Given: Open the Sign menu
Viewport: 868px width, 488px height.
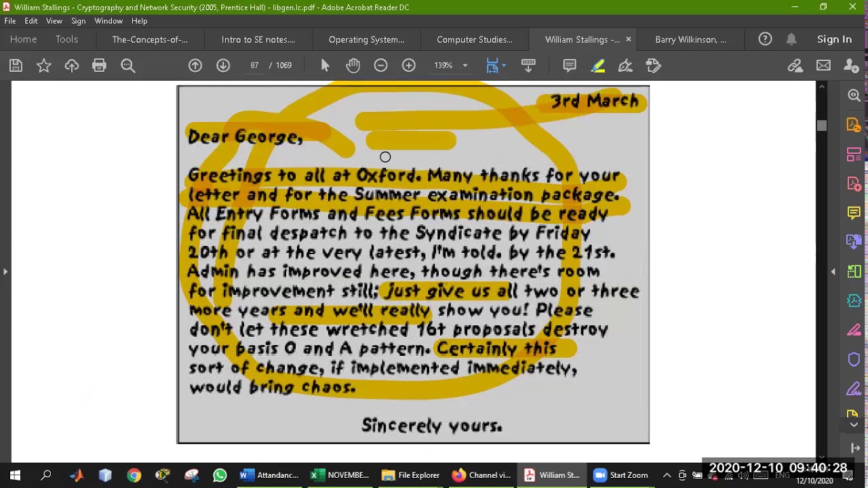Looking at the screenshot, I should (79, 21).
